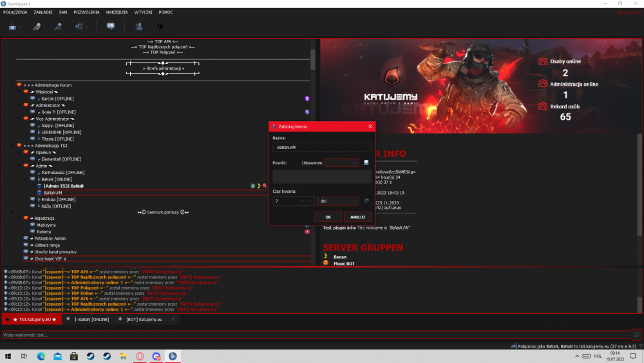Viewport: 644px width, 363px height.
Task: Click the Banan server group icon
Action: tap(326, 257)
